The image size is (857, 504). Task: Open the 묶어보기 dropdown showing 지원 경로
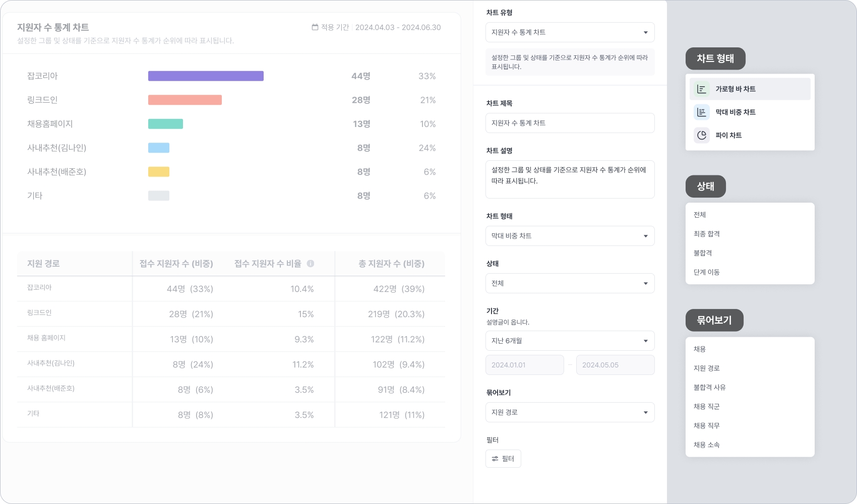[570, 412]
